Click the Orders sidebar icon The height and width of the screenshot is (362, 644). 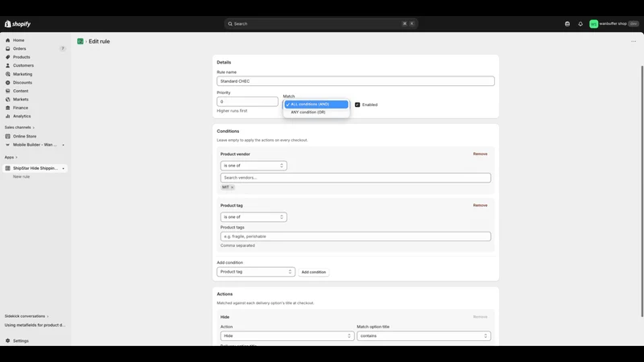[7, 48]
